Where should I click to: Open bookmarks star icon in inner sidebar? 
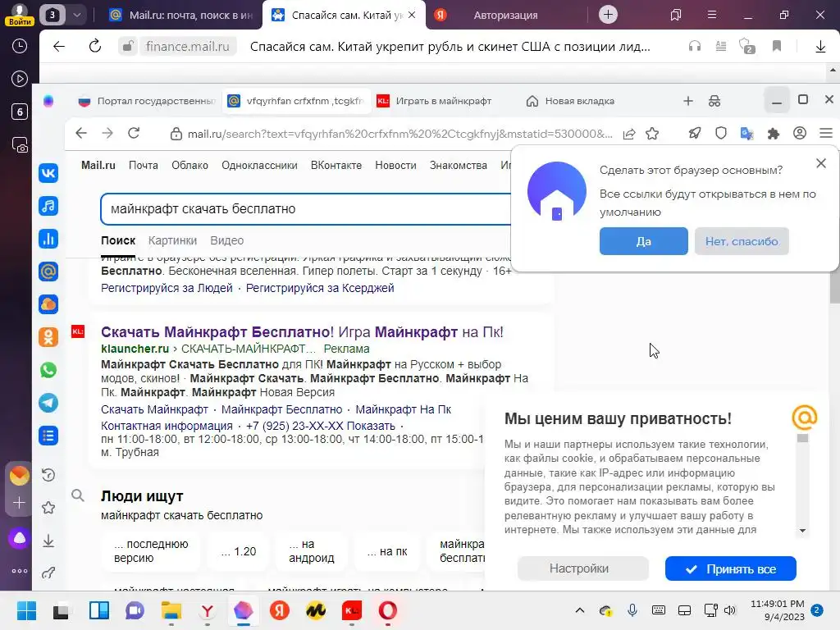[48, 508]
